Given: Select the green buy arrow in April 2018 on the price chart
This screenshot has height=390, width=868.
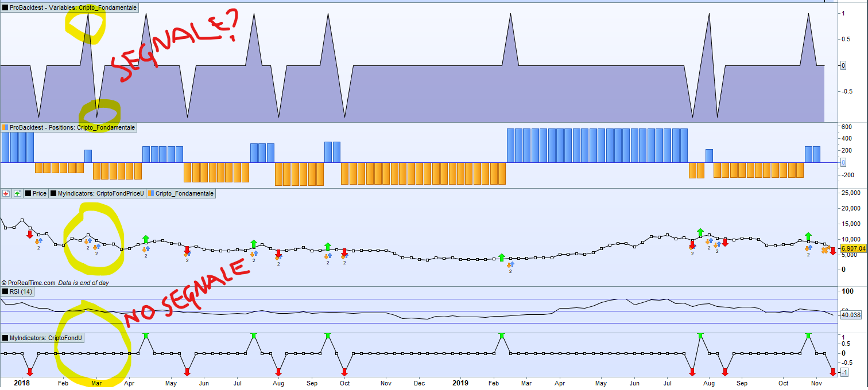Looking at the screenshot, I should 146,239.
